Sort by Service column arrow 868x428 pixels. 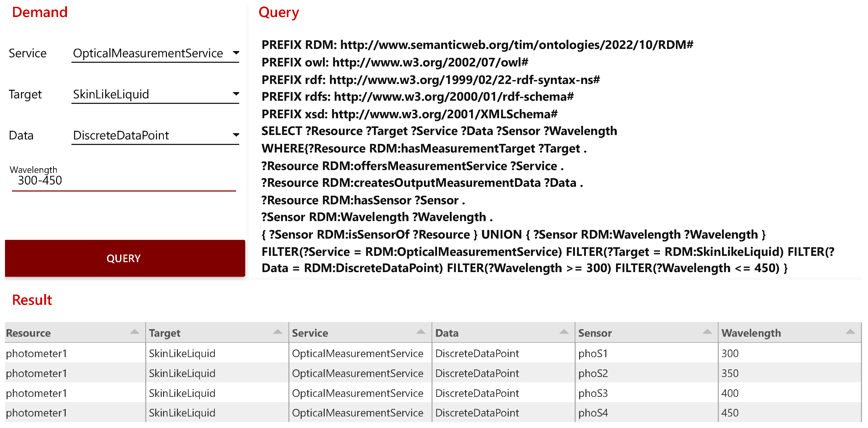pos(421,332)
